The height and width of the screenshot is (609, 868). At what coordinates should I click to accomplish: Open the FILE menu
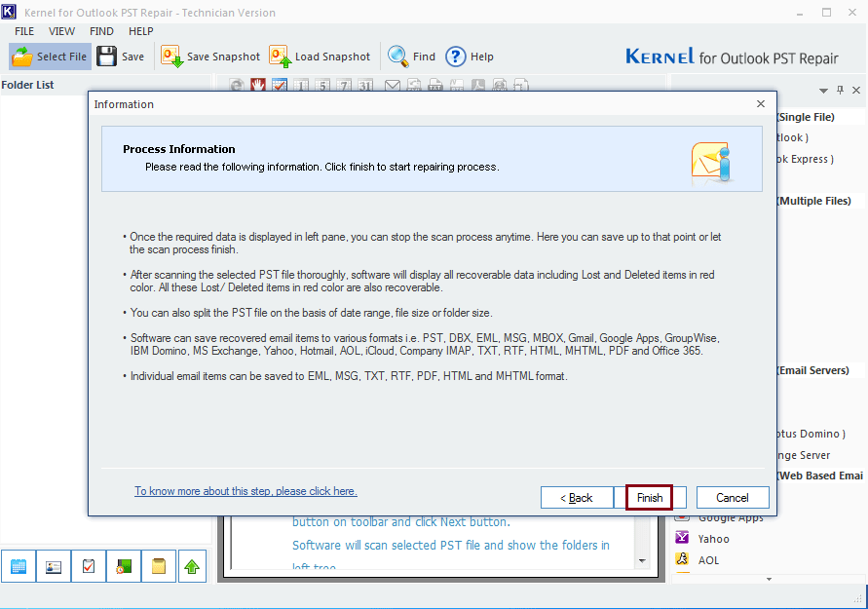click(x=24, y=31)
